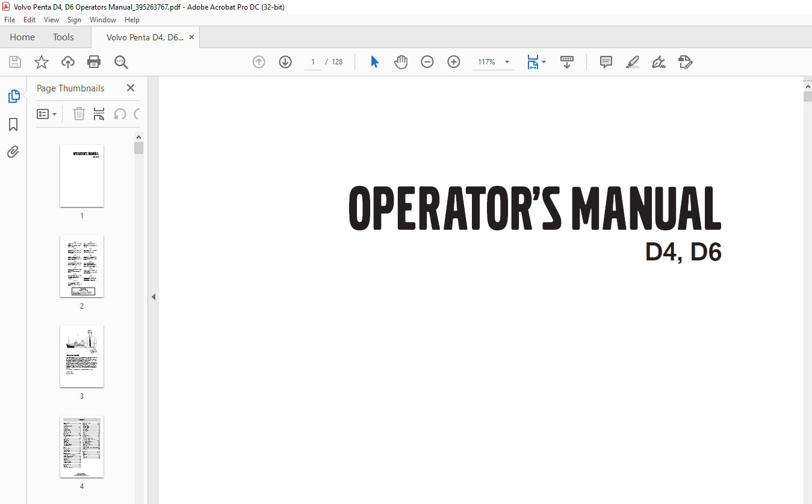Open the Window menu
Viewport: 812px width, 504px height.
pyautogui.click(x=103, y=20)
